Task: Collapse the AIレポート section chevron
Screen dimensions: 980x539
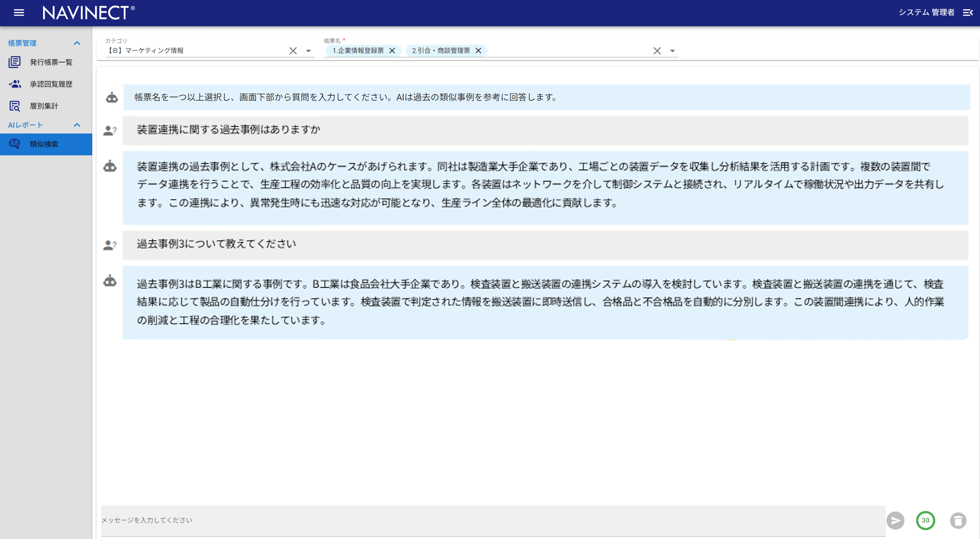Action: (x=78, y=125)
